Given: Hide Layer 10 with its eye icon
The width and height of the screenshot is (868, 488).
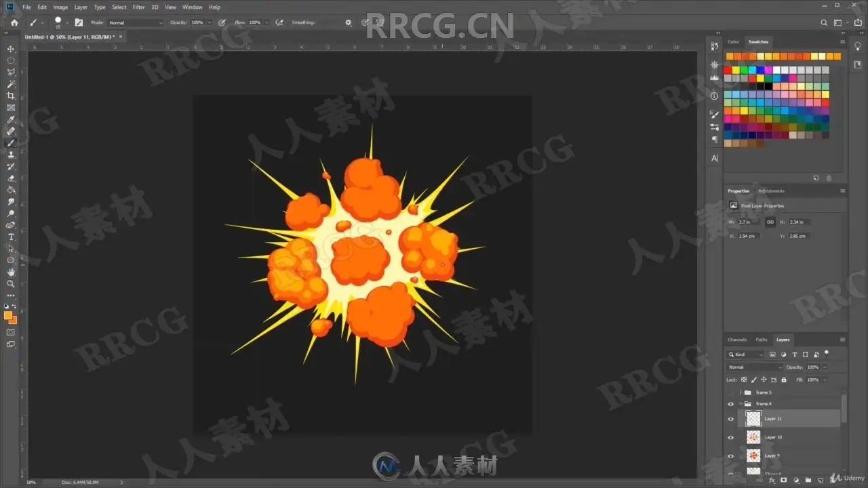Looking at the screenshot, I should pyautogui.click(x=730, y=437).
